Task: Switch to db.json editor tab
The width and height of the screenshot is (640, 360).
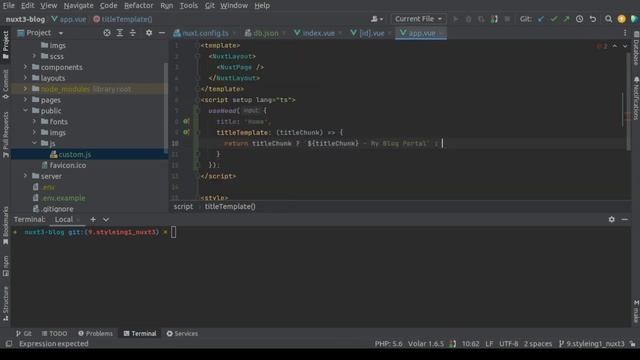Action: (x=265, y=33)
